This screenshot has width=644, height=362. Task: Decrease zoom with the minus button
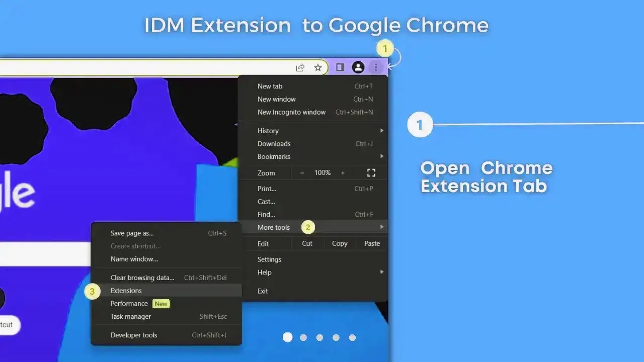coord(302,173)
